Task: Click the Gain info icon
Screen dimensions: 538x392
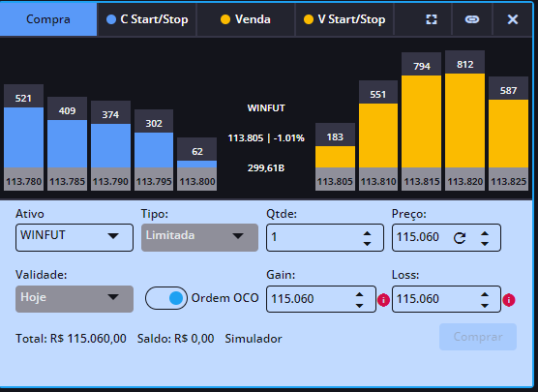Action: click(383, 300)
